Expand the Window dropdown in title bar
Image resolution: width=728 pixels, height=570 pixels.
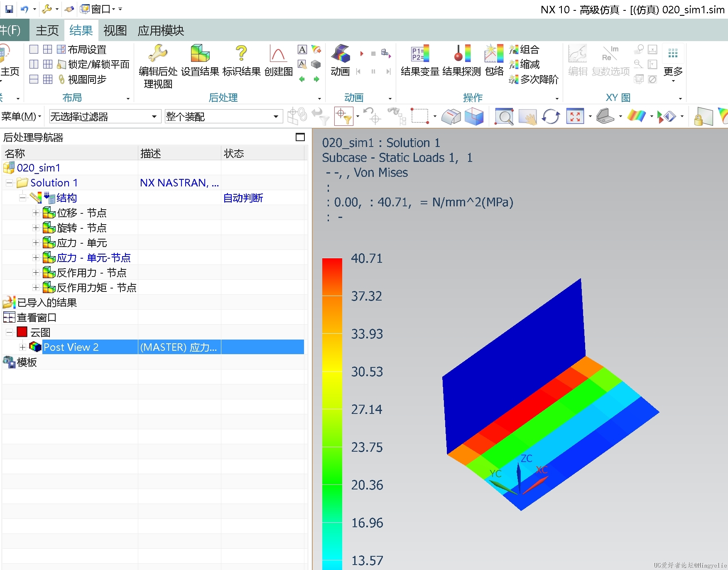pyautogui.click(x=114, y=9)
